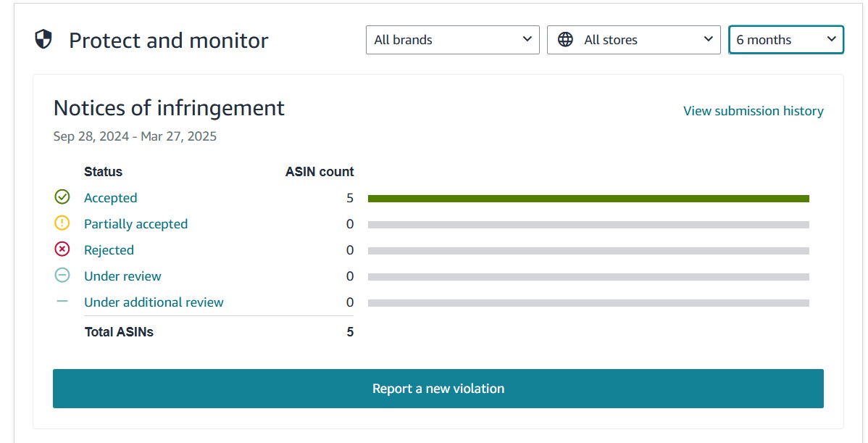The height and width of the screenshot is (443, 868).
Task: Click the dash icon beside Under additional review
Action: [62, 301]
